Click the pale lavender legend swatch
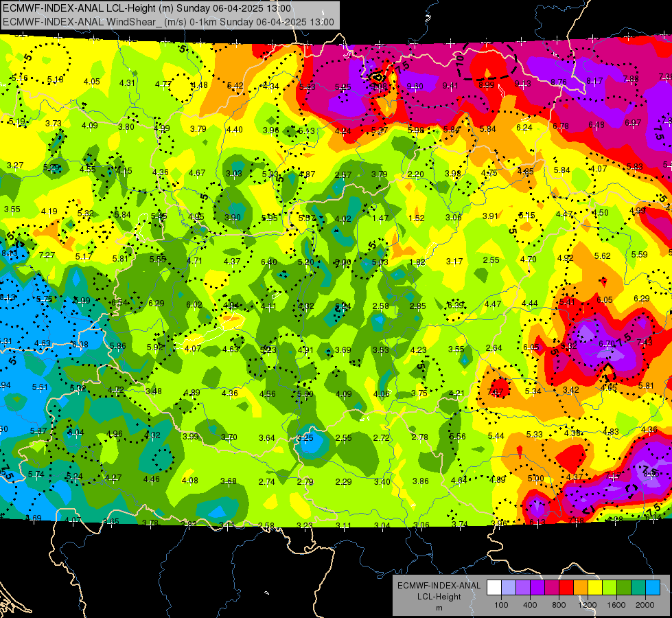Viewport: 672px width, 618px height. pyautogui.click(x=509, y=588)
